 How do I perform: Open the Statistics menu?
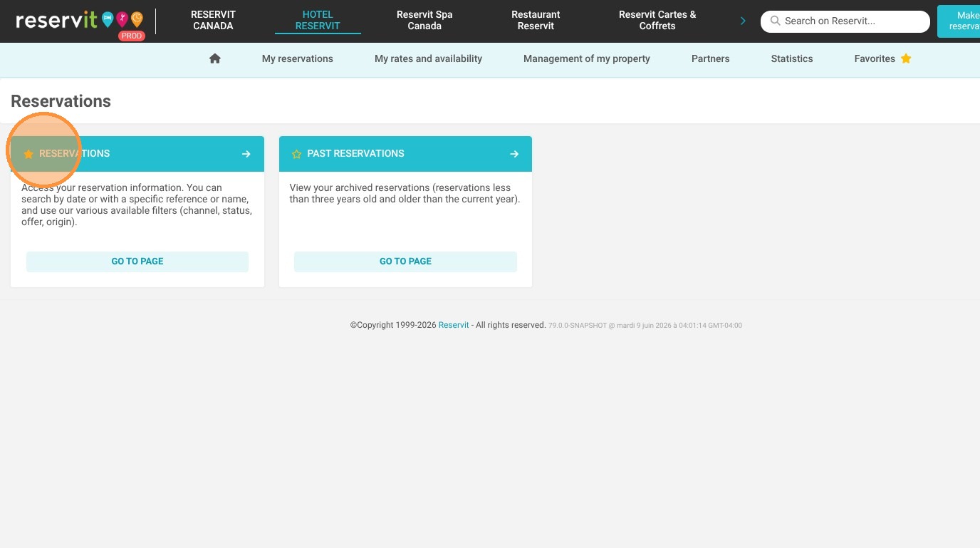792,58
